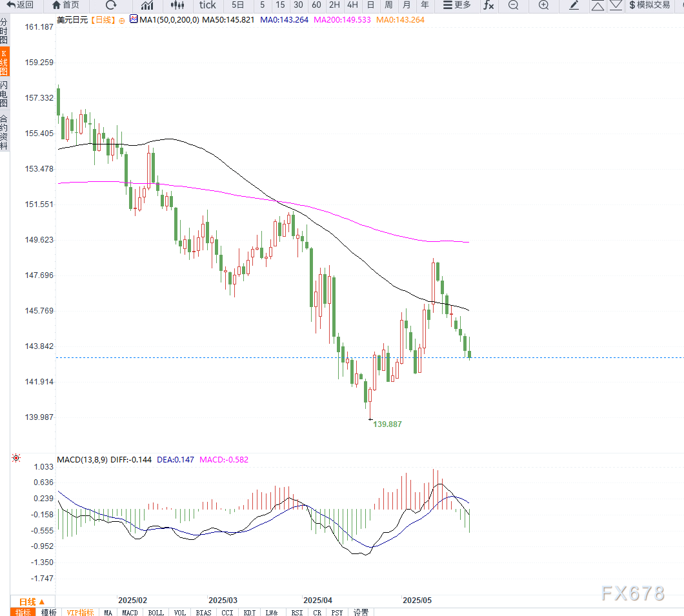Switch to 分时图 view in left sidebar
Viewport: 684px width, 616px height.
(x=5, y=31)
